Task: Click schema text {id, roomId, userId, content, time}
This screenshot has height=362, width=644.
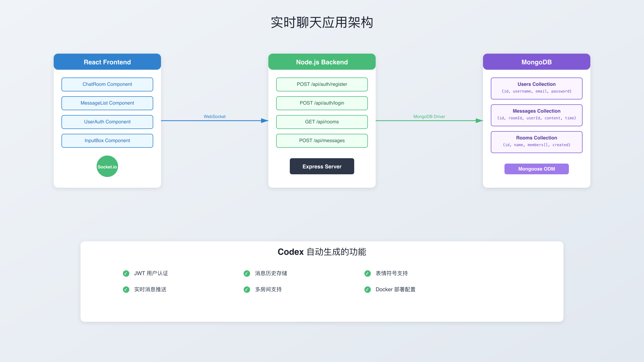Action: click(537, 118)
